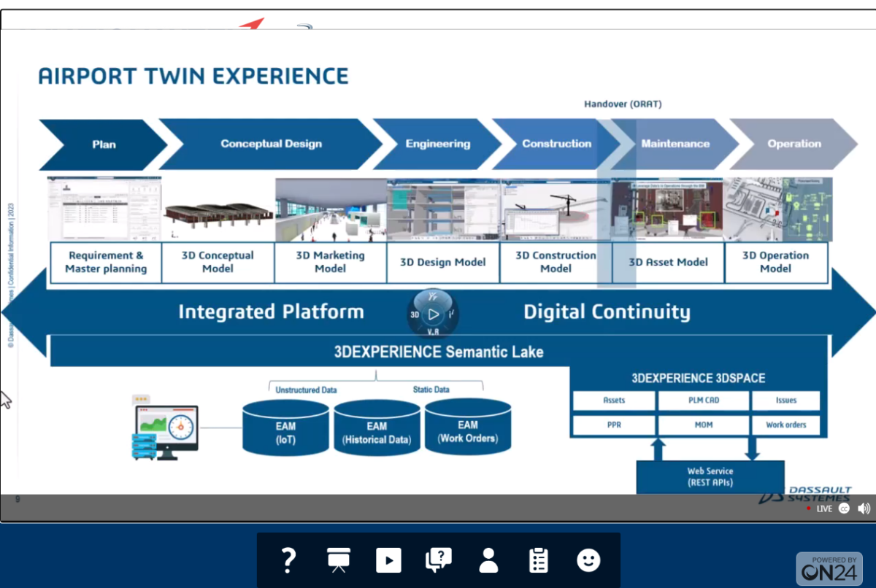Mute the webinar audio speaker icon
Screen dimensions: 876x588
(x=864, y=508)
